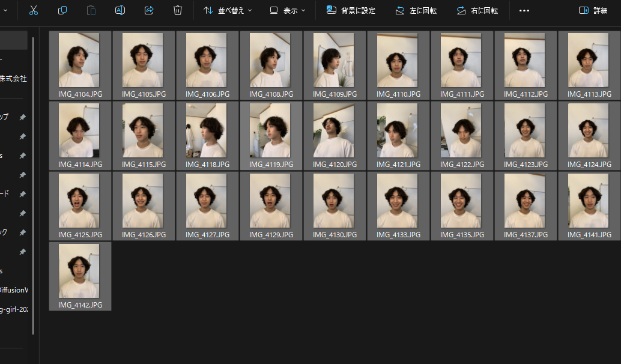Open the 株式会社 item in navigation pane
The height and width of the screenshot is (364, 621).
pyautogui.click(x=13, y=79)
